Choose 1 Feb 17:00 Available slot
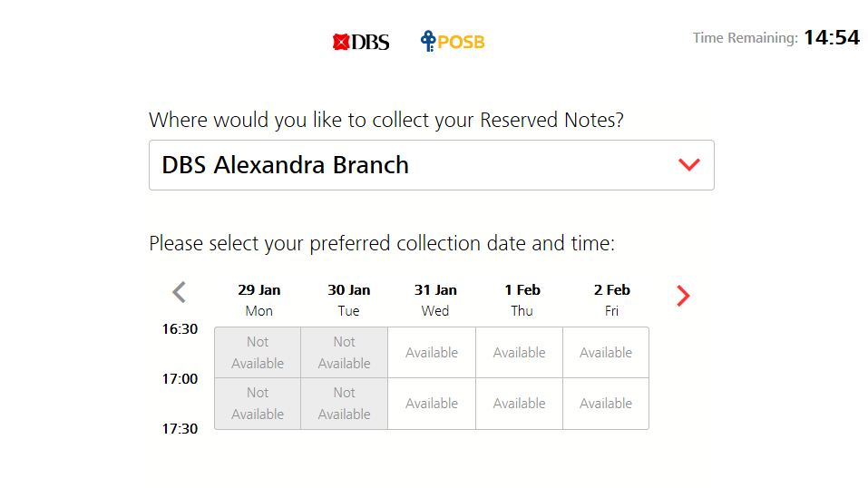 point(519,404)
